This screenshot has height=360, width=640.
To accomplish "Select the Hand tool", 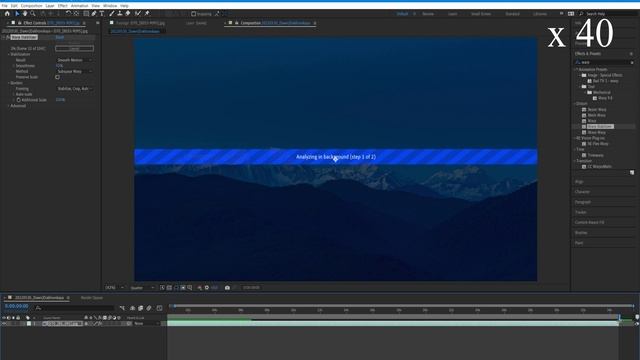I will click(25, 13).
